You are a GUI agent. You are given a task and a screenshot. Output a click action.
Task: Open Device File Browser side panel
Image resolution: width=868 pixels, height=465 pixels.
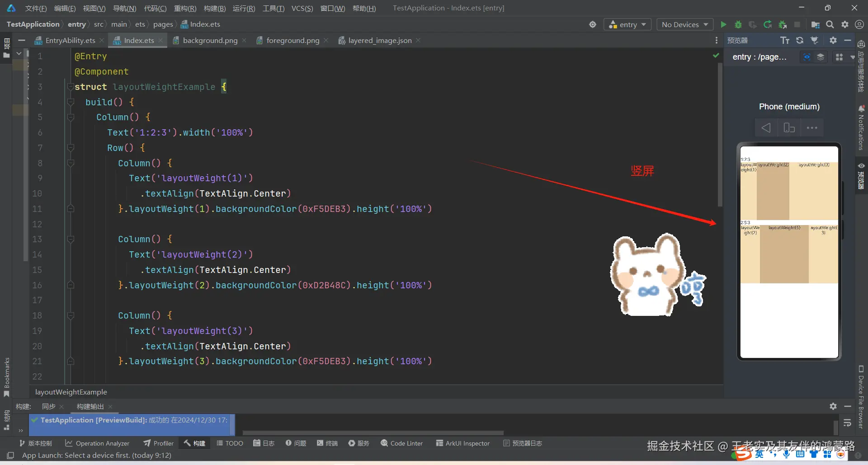[861, 397]
